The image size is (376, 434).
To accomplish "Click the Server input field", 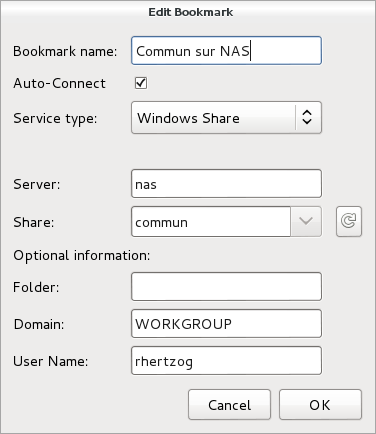I will 226,184.
